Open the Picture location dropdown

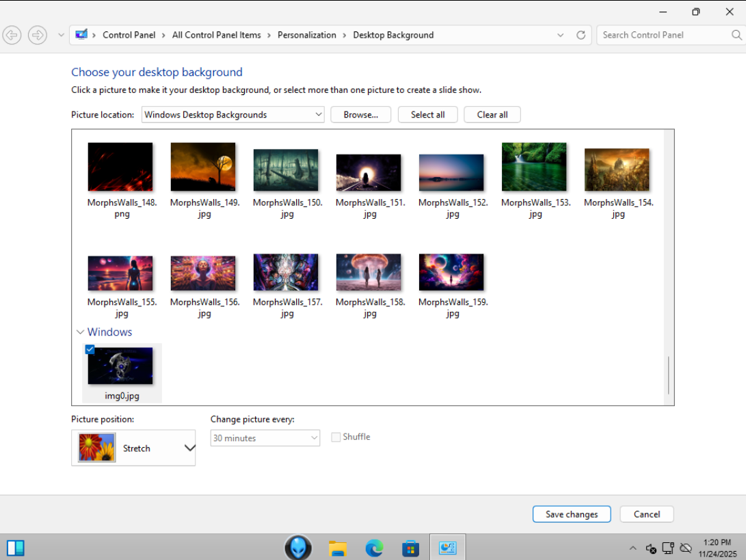tap(232, 115)
